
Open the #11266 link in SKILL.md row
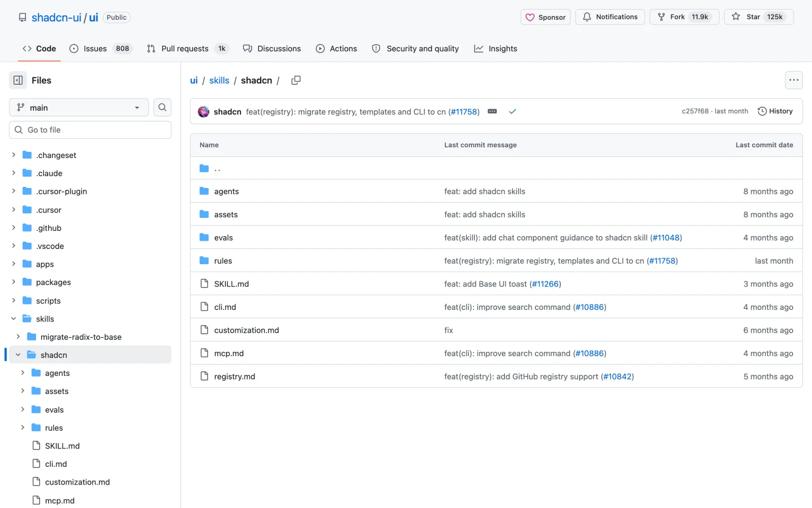pyautogui.click(x=546, y=283)
